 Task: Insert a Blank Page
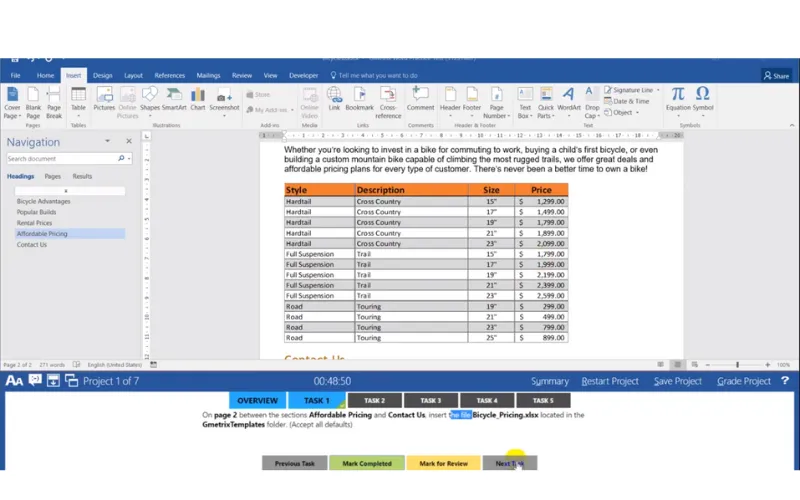click(x=33, y=103)
